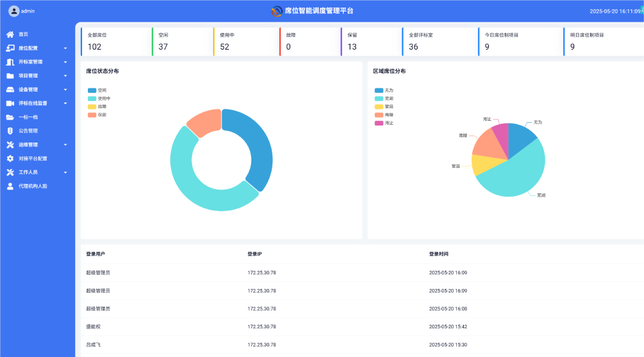644x357 pixels.
Task: Click the 保留 orange legend color swatch
Action: coord(92,115)
